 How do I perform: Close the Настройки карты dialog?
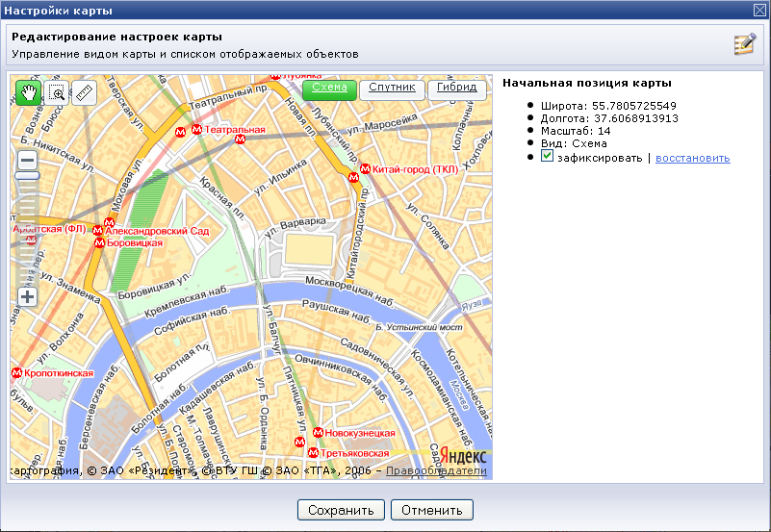pos(759,10)
